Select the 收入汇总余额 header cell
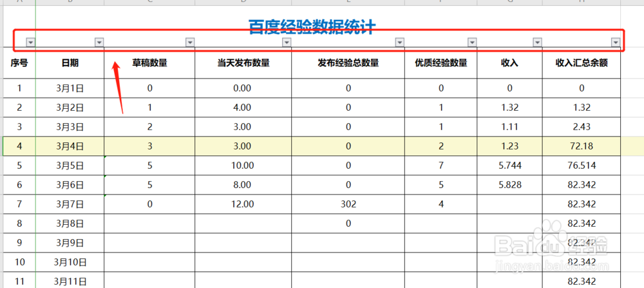 (582, 63)
